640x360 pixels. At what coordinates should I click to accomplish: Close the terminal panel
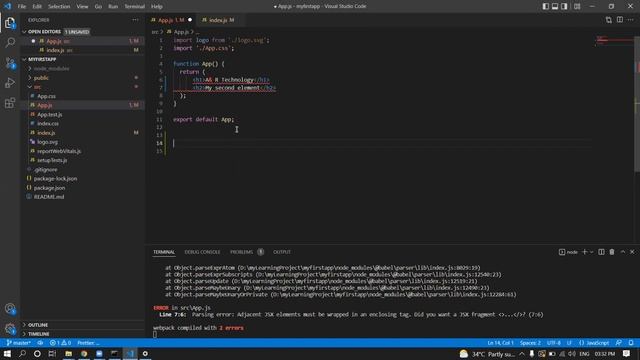[632, 252]
